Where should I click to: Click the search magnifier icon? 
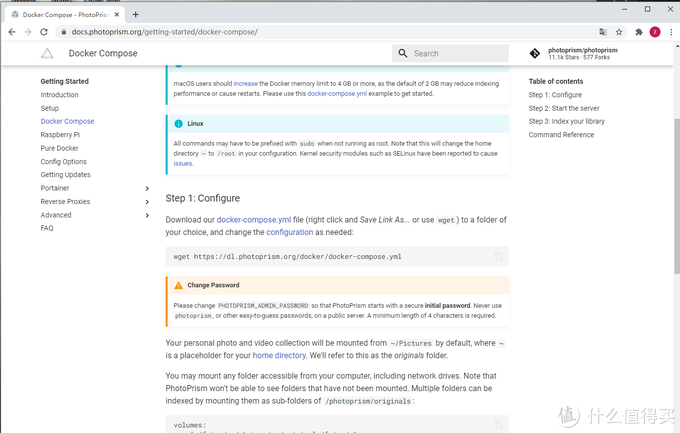[403, 53]
